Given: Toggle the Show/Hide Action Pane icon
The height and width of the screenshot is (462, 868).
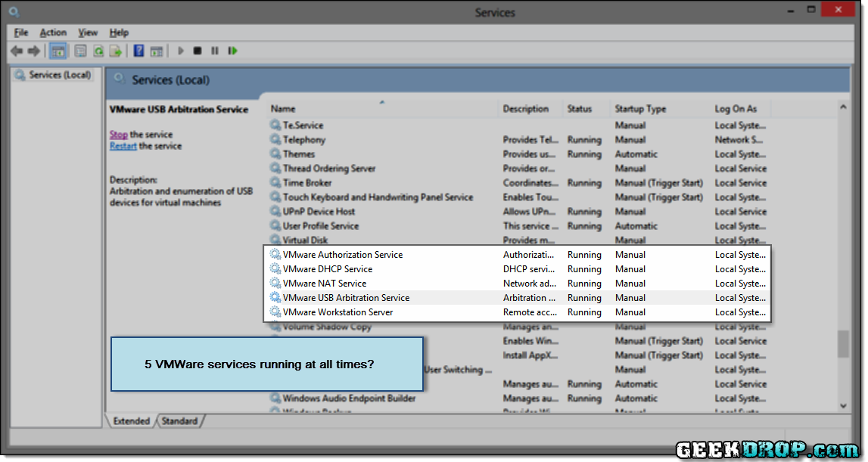Looking at the screenshot, I should 157,51.
